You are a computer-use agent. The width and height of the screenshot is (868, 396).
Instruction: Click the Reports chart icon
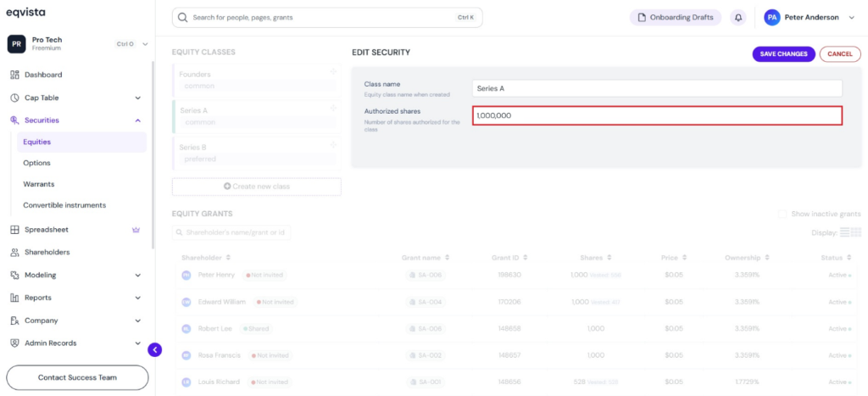[x=15, y=298]
